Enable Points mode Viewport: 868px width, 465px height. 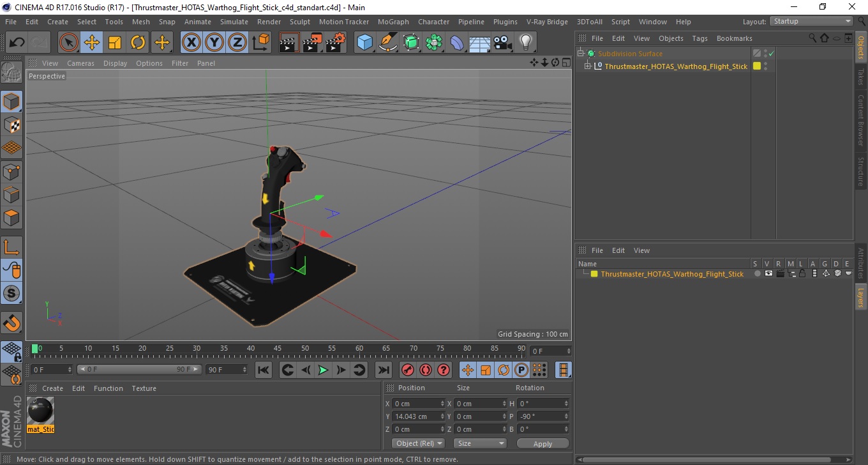12,171
